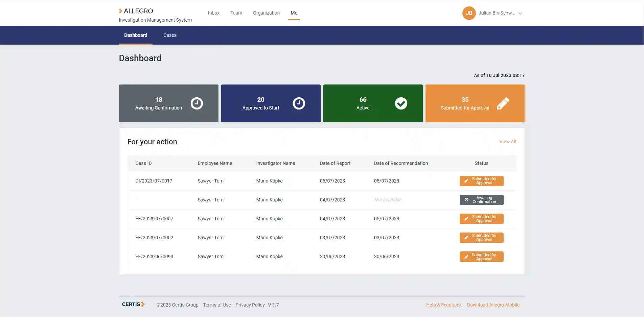Click the Julian Bin Schw... user name

pyautogui.click(x=497, y=13)
